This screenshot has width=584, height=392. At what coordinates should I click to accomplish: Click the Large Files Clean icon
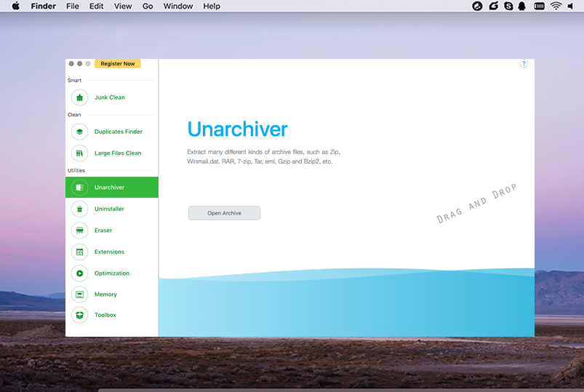click(80, 153)
